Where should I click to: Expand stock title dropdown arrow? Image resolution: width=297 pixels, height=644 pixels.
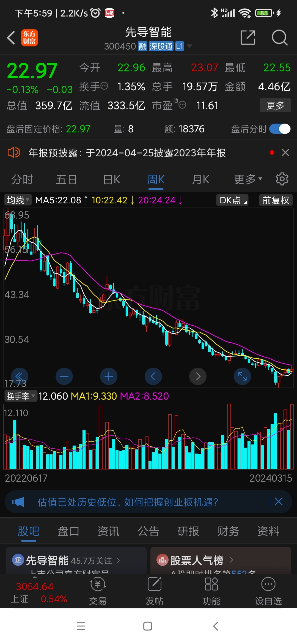(x=189, y=46)
